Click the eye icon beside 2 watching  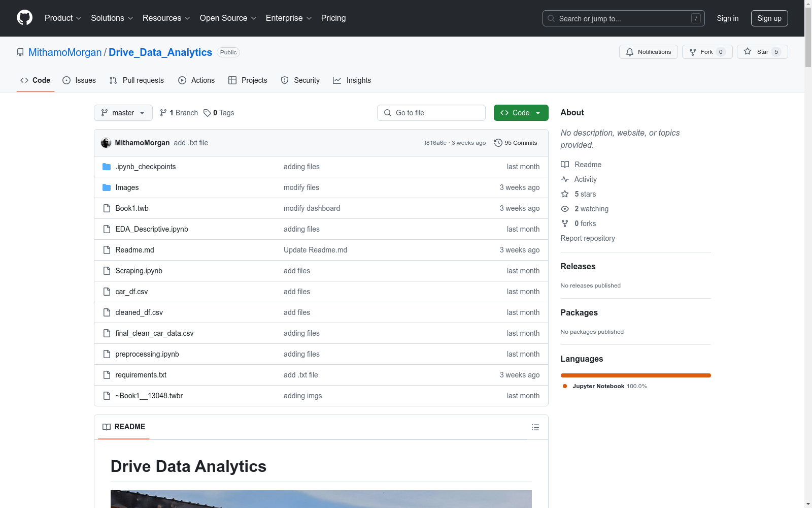565,209
